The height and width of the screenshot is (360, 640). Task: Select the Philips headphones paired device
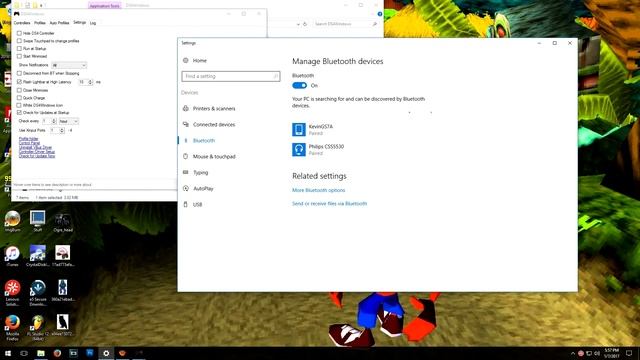pos(318,149)
